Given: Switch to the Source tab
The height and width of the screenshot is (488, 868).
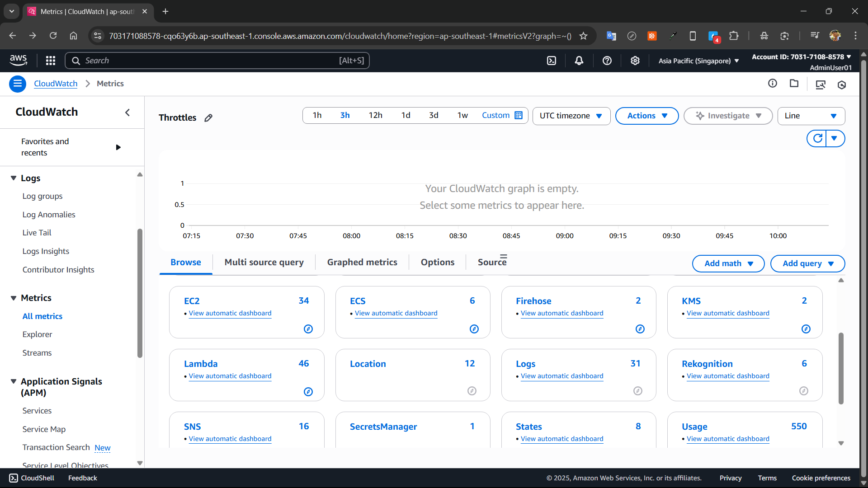Looking at the screenshot, I should 492,263.
